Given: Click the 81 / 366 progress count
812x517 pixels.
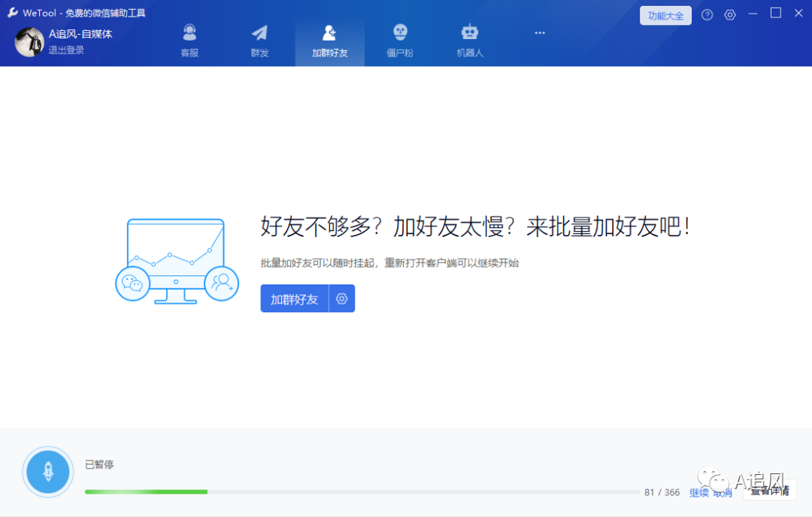Looking at the screenshot, I should 662,492.
